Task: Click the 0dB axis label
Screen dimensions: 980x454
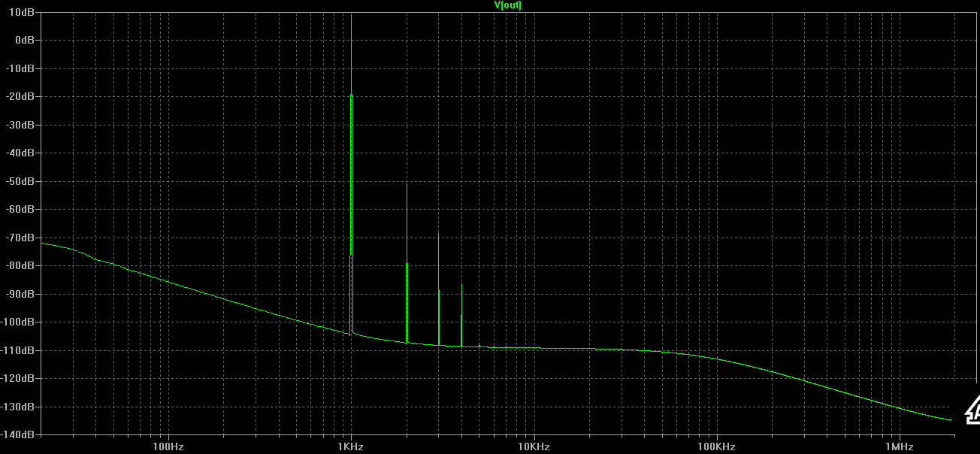Action: 26,39
